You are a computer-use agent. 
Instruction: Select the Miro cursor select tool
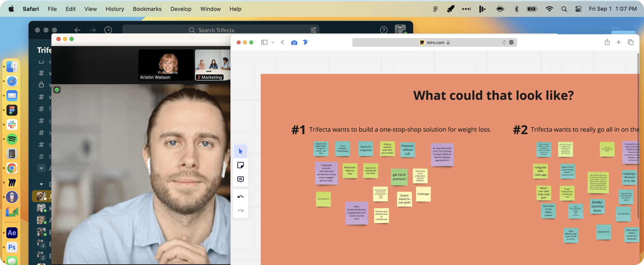[241, 151]
